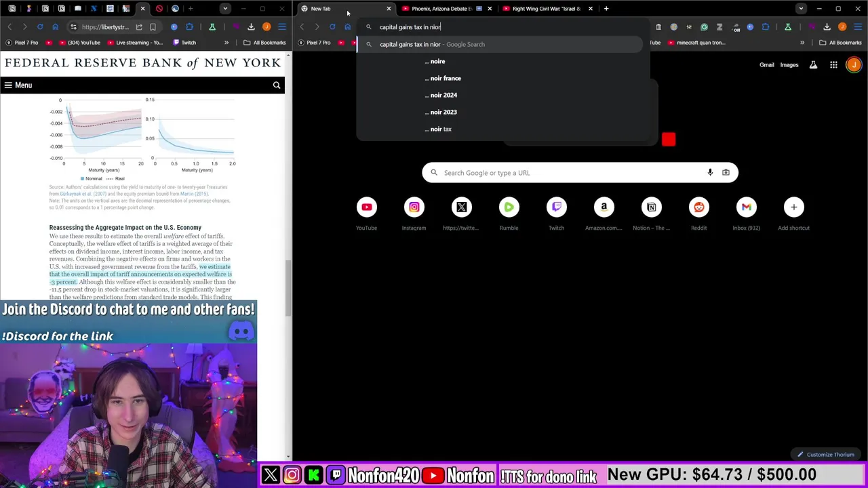Open a new tab in right window

click(x=606, y=9)
